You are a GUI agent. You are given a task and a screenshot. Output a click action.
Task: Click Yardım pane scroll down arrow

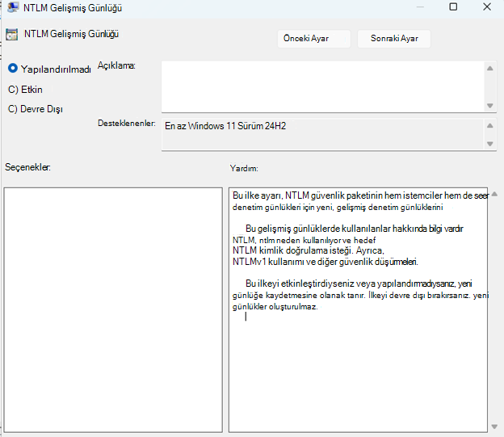494,426
